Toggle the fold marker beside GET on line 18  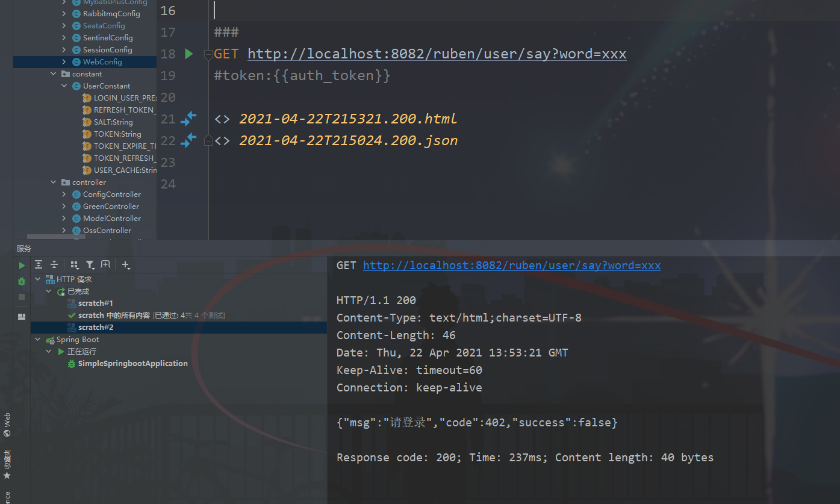coord(208,54)
